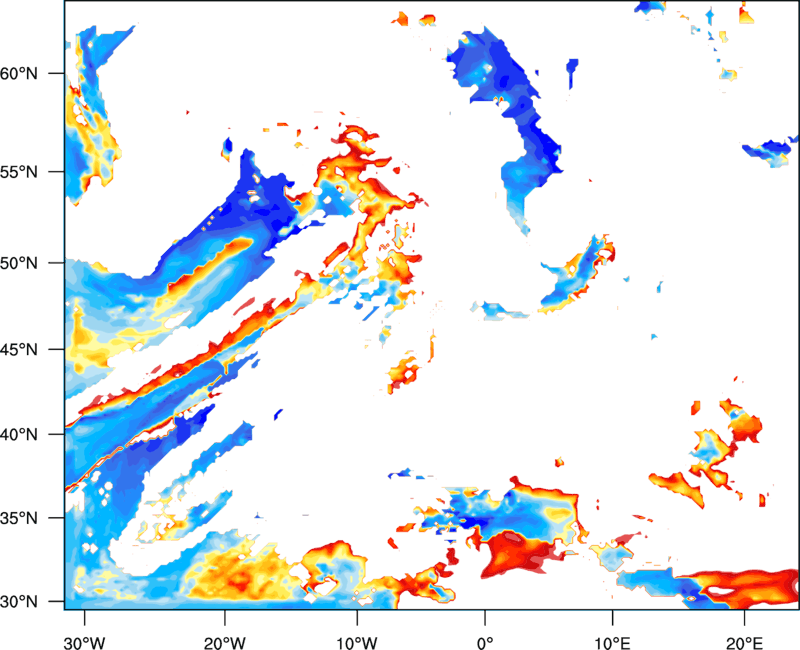Click the 20°W longitude label

(x=224, y=643)
